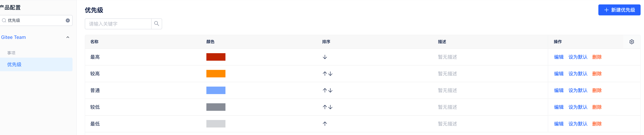Click the 新建优先级 button
Viewport: 644px width, 135px height.
619,10
